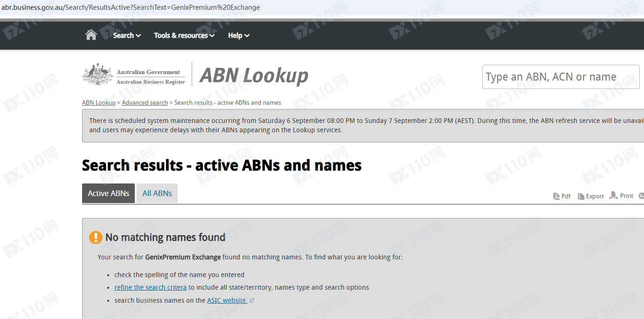Select the Active ABNs tab
The width and height of the screenshot is (644, 319).
coord(108,193)
